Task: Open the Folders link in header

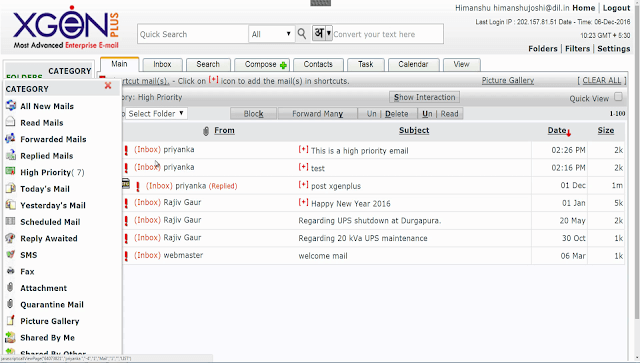Action: 543,49
